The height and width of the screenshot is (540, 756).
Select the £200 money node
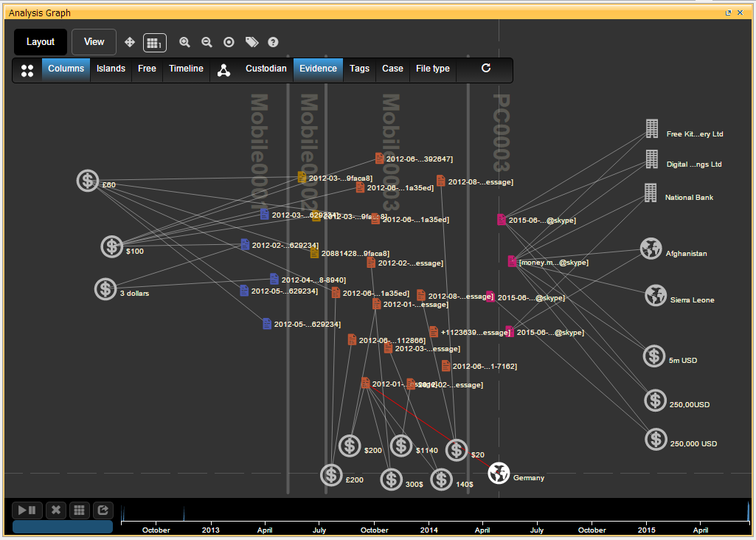coord(332,475)
